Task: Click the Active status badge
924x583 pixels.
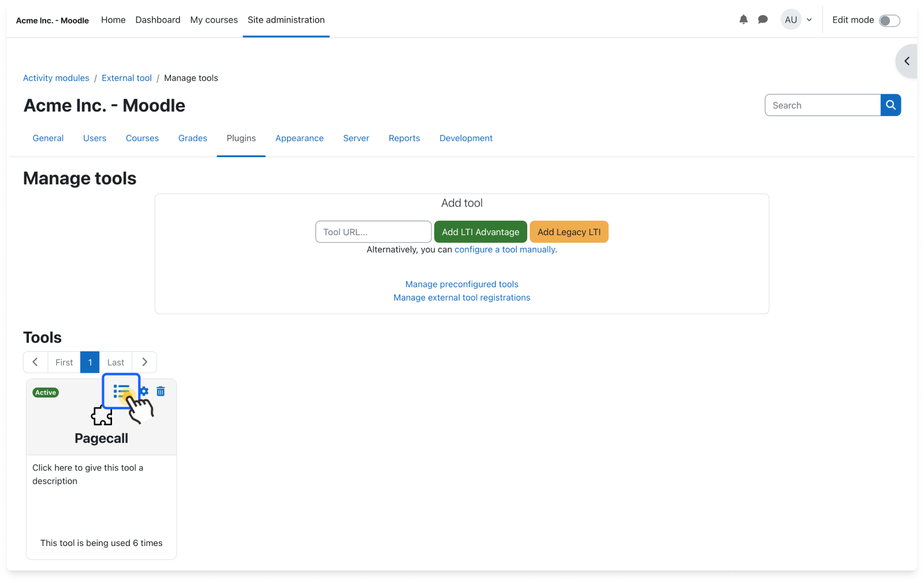Action: [46, 392]
